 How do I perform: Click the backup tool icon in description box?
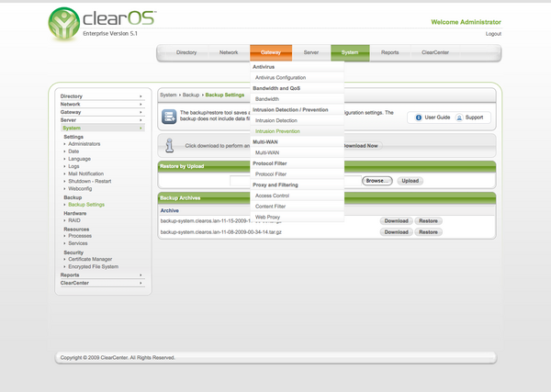pyautogui.click(x=169, y=117)
